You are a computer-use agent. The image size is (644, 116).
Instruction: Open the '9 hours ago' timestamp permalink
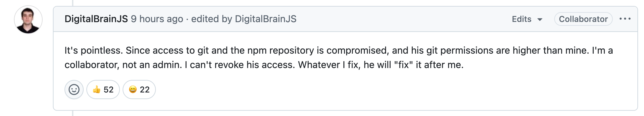[157, 19]
